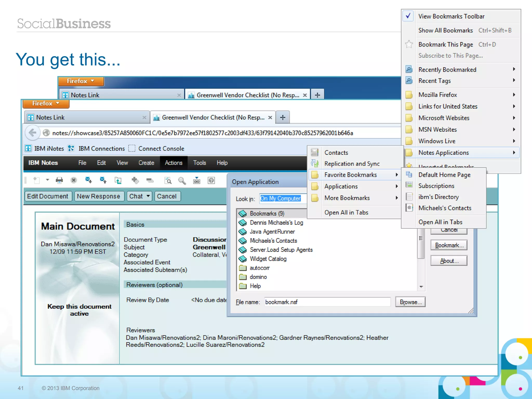This screenshot has width=532, height=399.
Task: Click the Bookmark... button in dialog
Action: pyautogui.click(x=449, y=245)
